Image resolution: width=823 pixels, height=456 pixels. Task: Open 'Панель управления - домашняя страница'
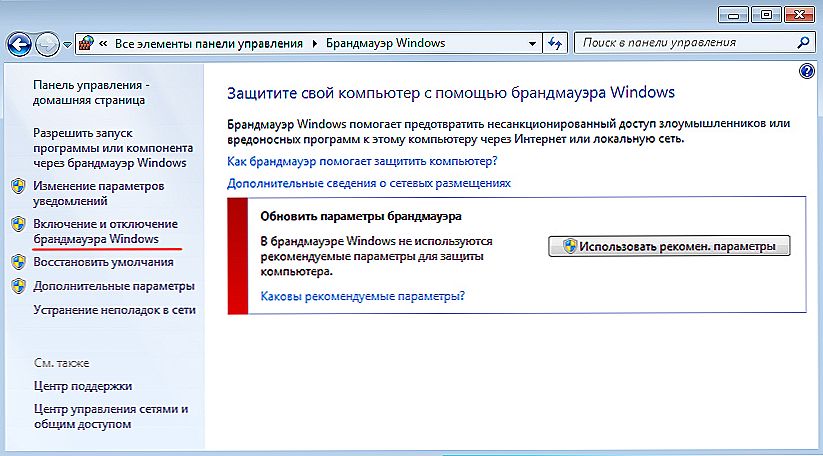point(91,92)
